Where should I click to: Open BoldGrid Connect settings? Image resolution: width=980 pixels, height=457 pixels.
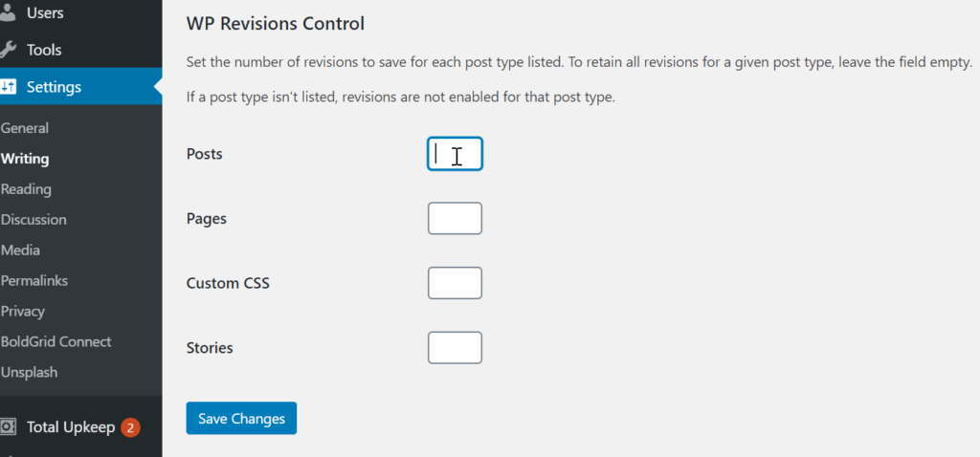(56, 342)
